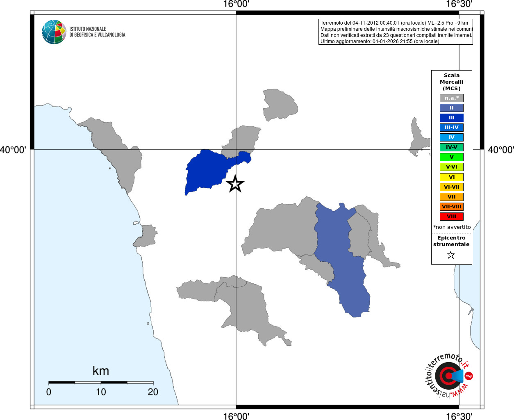The width and height of the screenshot is (514, 420).
Task: Select the intensity V green swatch
Action: click(452, 157)
